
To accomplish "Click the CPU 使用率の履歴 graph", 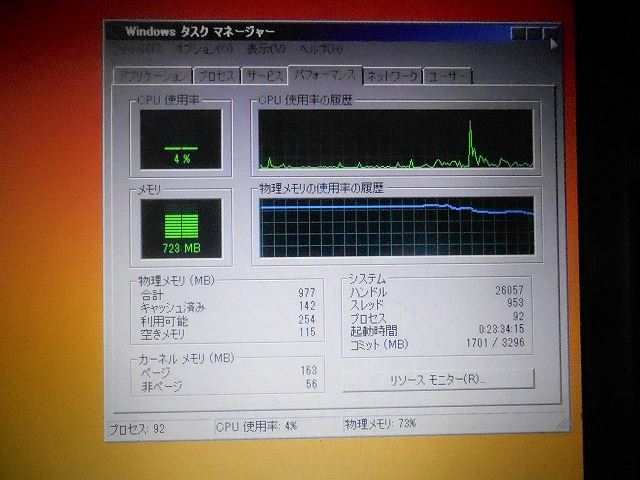I will tap(396, 139).
